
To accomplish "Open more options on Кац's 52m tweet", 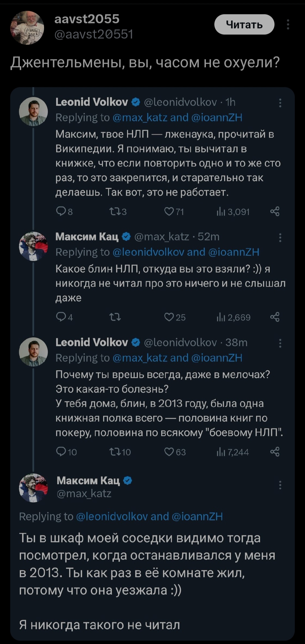I will click(280, 238).
